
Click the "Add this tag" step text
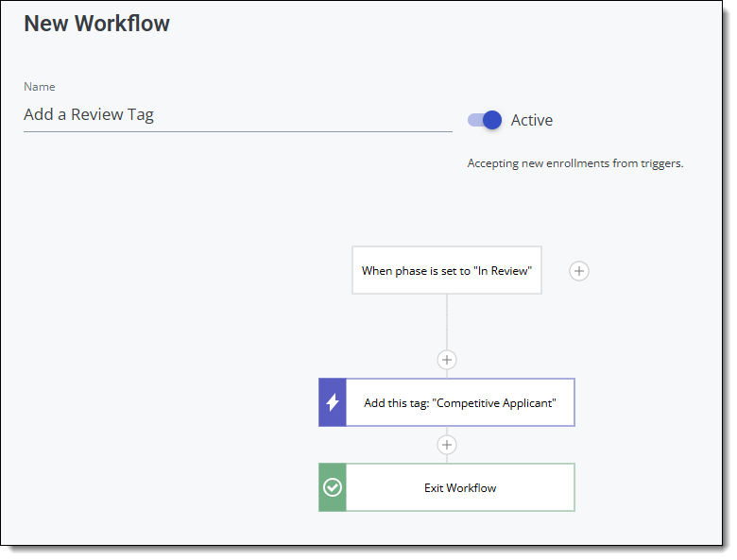coord(460,403)
